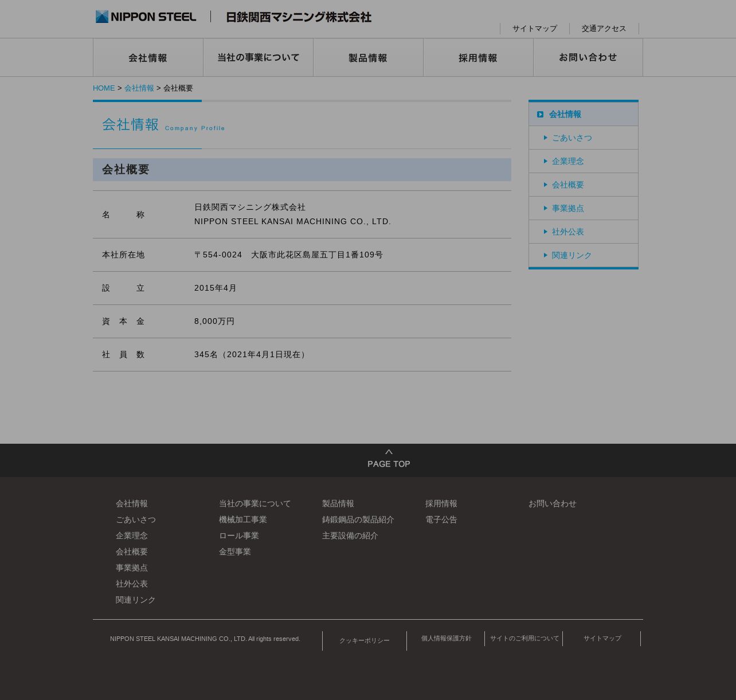Open 個人情報保護方針 in the footer bar
Image resolution: width=736 pixels, height=700 pixels.
point(447,639)
